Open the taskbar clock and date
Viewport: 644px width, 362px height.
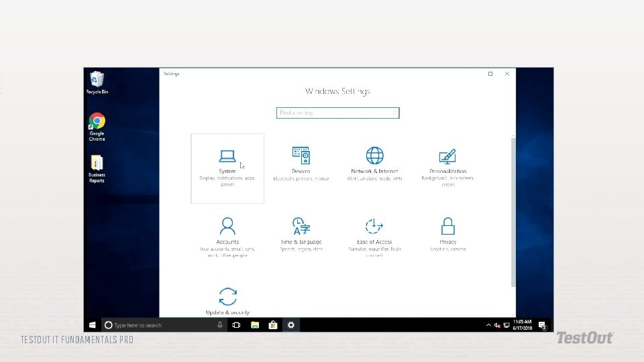(522, 324)
